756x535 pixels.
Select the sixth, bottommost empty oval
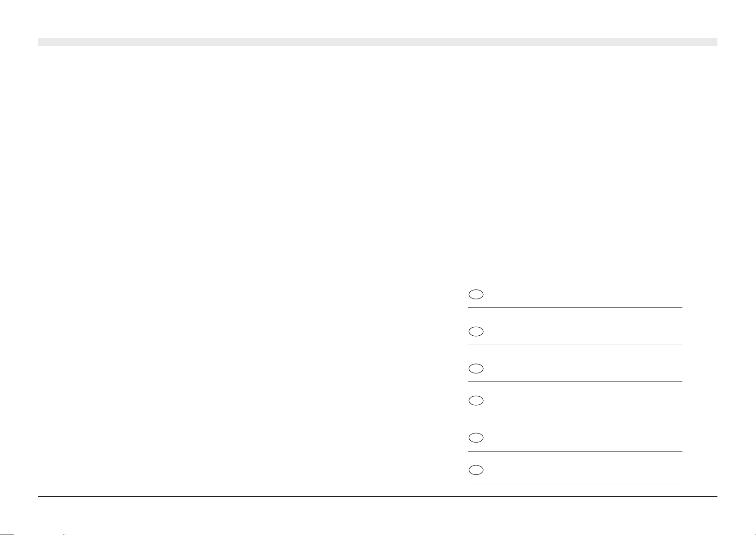pos(476,470)
